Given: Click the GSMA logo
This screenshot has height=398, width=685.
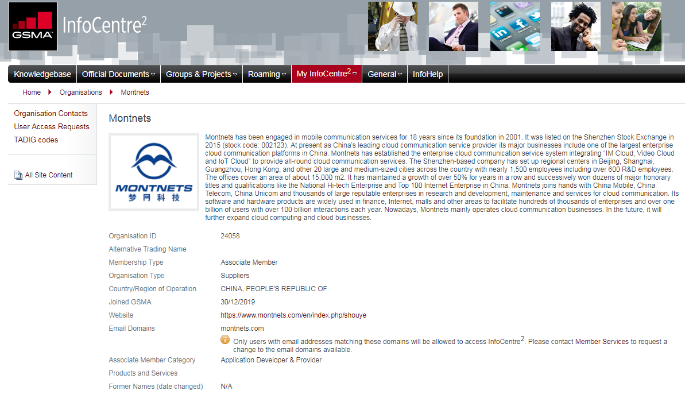Looking at the screenshot, I should pyautogui.click(x=33, y=26).
